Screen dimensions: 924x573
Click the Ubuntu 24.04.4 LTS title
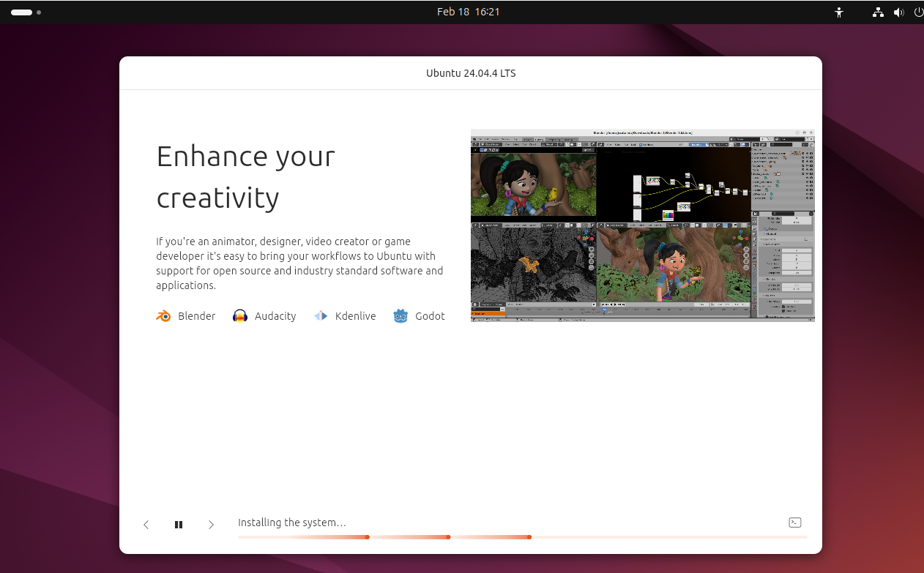pos(471,73)
